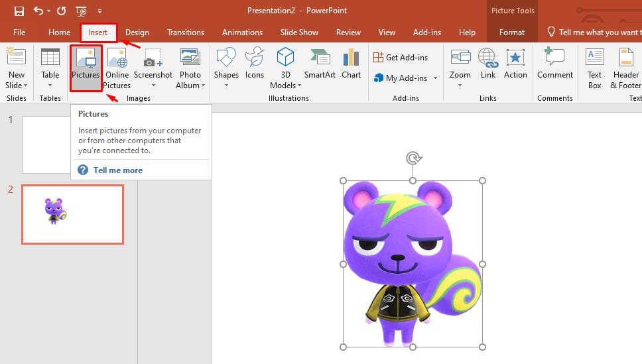Image resolution: width=642 pixels, height=364 pixels.
Task: Redo the last action
Action: click(62, 11)
